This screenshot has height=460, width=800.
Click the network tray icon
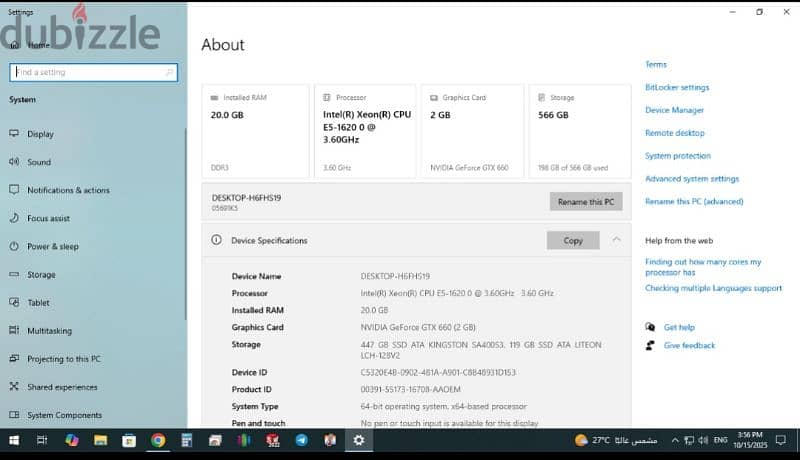[689, 440]
